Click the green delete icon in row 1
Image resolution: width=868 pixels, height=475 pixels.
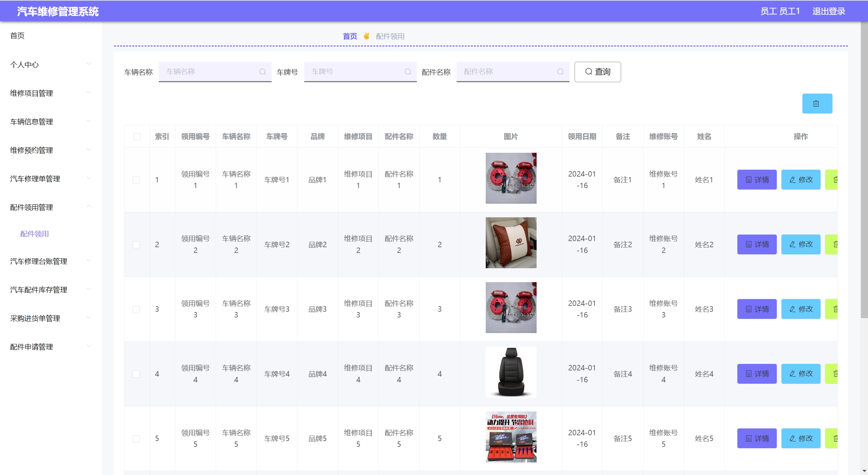833,180
